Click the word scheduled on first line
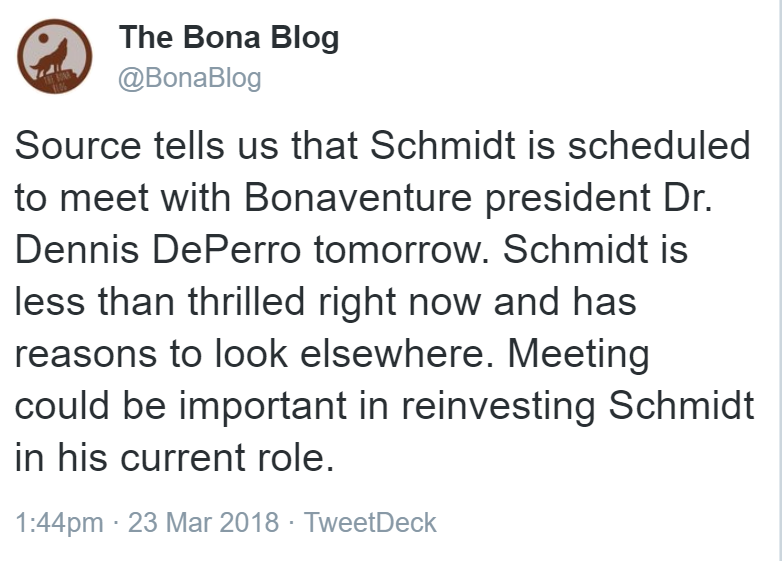The height and width of the screenshot is (561, 782). (659, 146)
